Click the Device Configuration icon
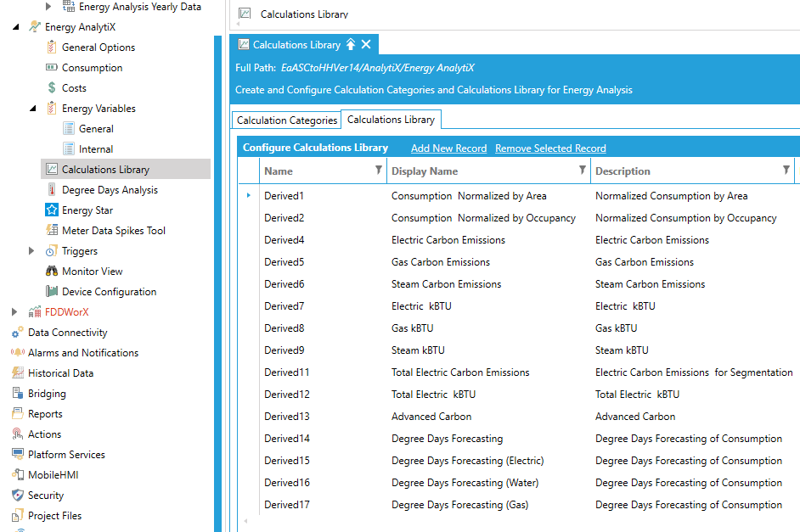This screenshot has width=800, height=532. (52, 292)
